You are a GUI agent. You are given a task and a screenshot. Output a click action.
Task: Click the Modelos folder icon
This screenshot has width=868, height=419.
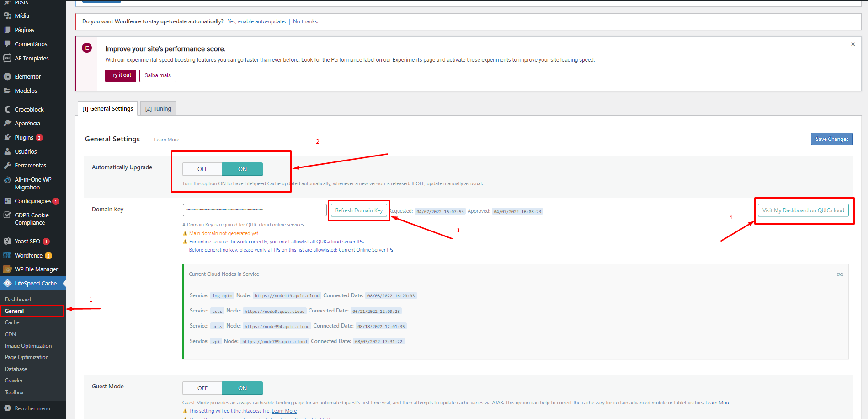pyautogui.click(x=7, y=91)
